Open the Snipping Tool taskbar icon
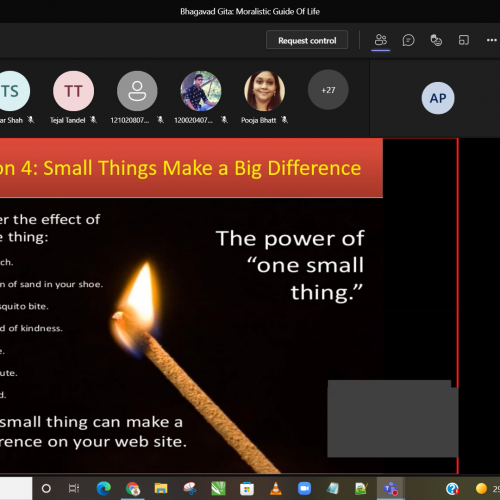 click(190, 489)
